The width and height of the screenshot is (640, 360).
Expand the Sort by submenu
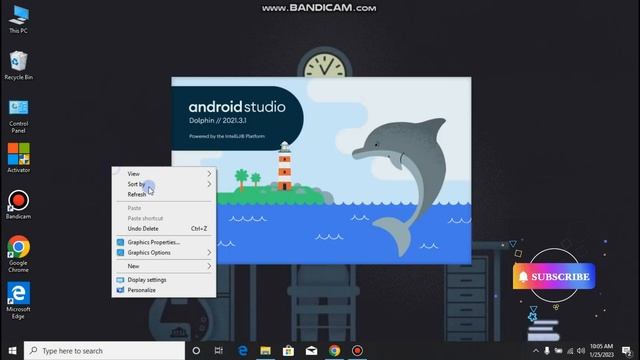click(x=164, y=184)
